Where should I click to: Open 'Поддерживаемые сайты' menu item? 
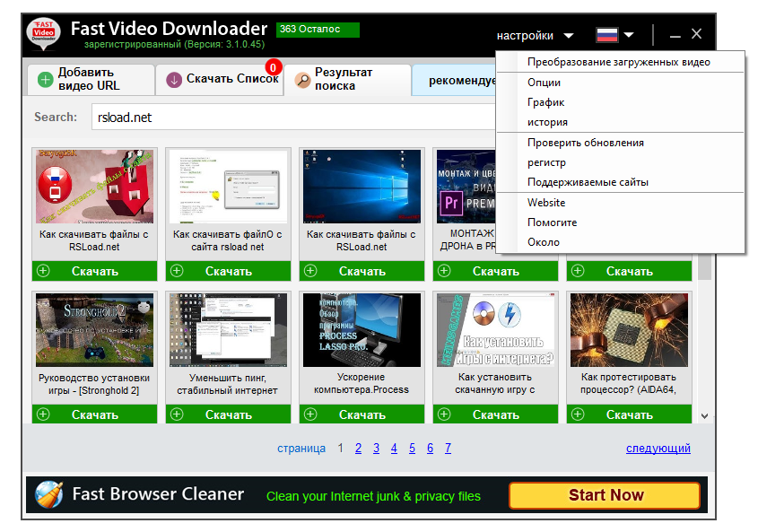(x=620, y=182)
